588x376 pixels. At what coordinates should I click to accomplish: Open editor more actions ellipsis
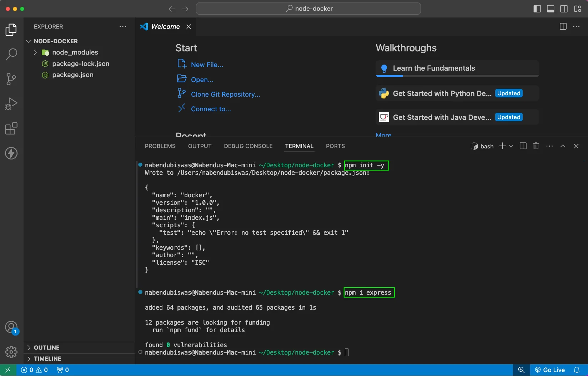click(x=576, y=26)
